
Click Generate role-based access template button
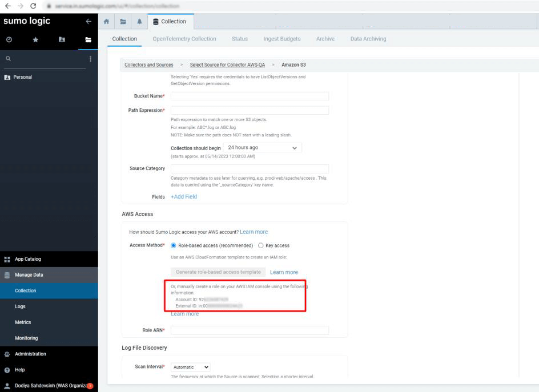[x=218, y=272]
